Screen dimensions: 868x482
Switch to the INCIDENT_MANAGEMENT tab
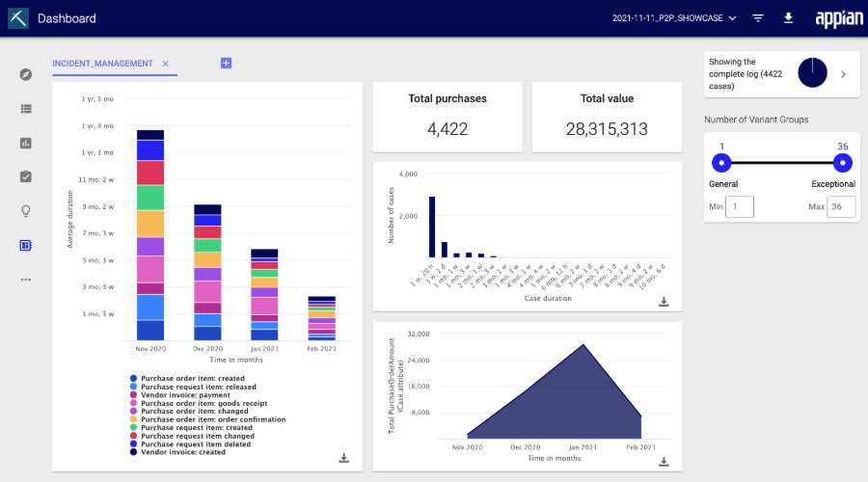[102, 64]
